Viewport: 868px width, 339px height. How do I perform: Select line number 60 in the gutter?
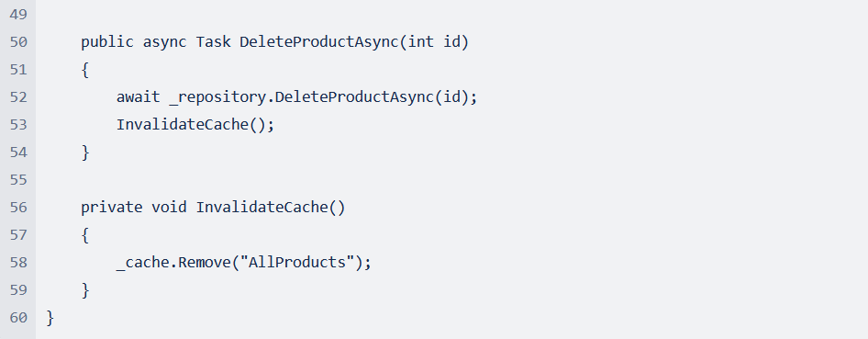tap(18, 317)
